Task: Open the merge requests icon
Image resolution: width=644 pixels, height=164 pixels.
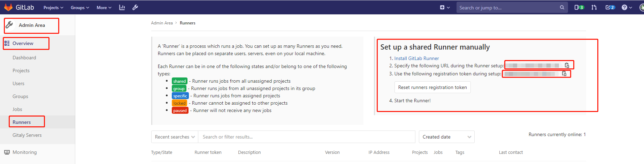Action: [x=594, y=7]
